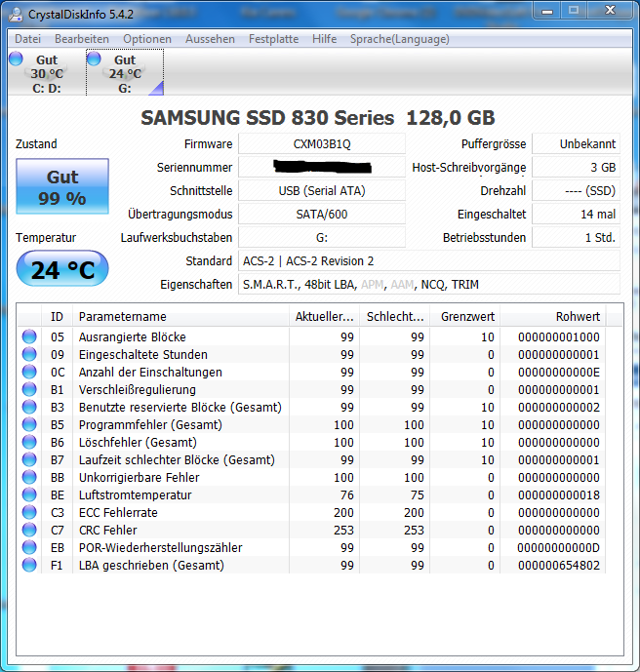
Task: Click the Eingeschaltet value 14 mal
Action: (577, 214)
